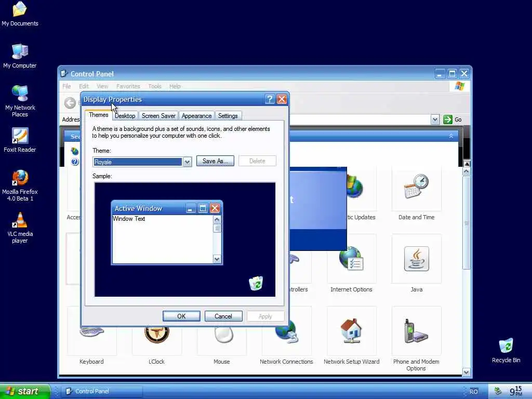Viewport: 532px width, 399px height.
Task: Click the Delete theme button
Action: [x=257, y=161]
